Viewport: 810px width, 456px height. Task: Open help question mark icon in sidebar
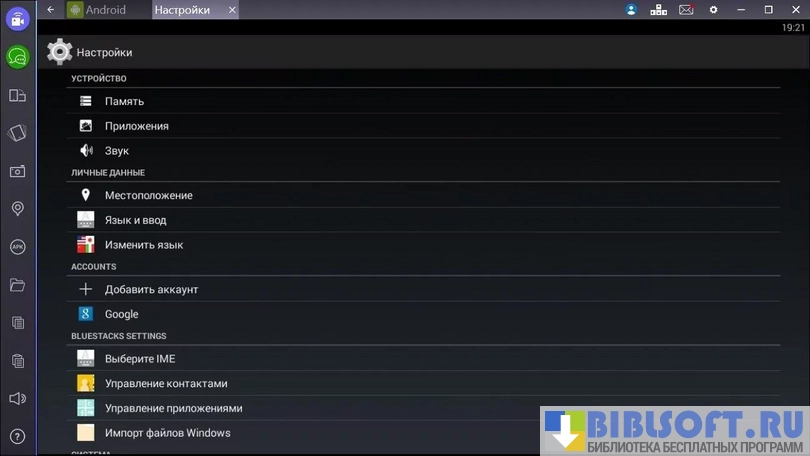point(17,436)
